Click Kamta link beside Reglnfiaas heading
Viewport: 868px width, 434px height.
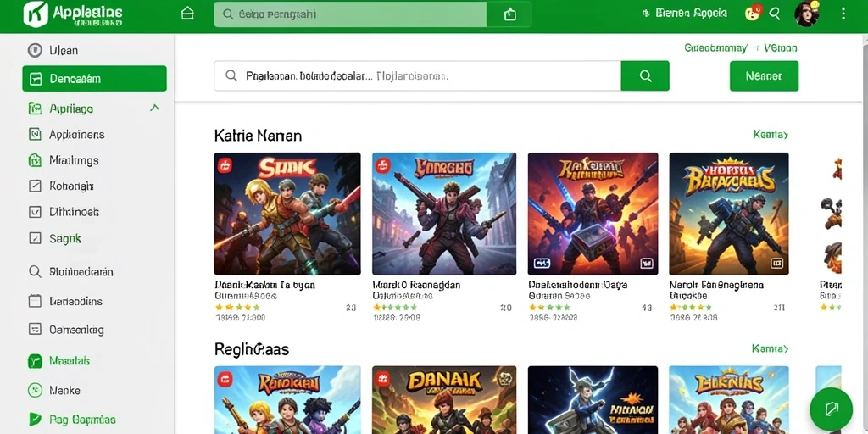(770, 348)
